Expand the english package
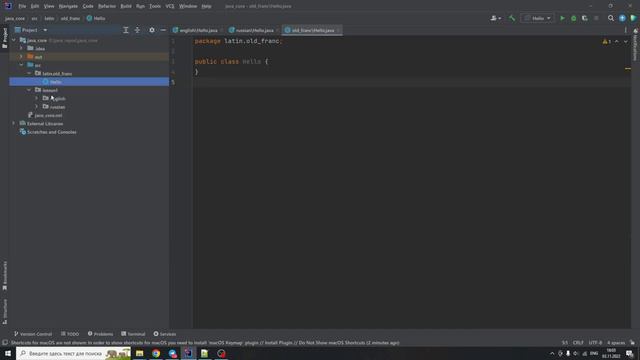 point(37,98)
